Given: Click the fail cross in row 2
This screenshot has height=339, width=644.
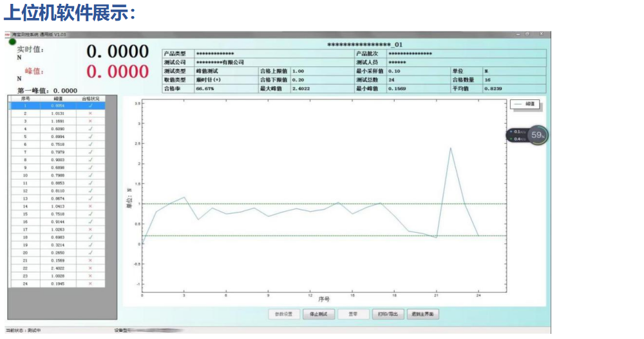Looking at the screenshot, I should pos(90,113).
